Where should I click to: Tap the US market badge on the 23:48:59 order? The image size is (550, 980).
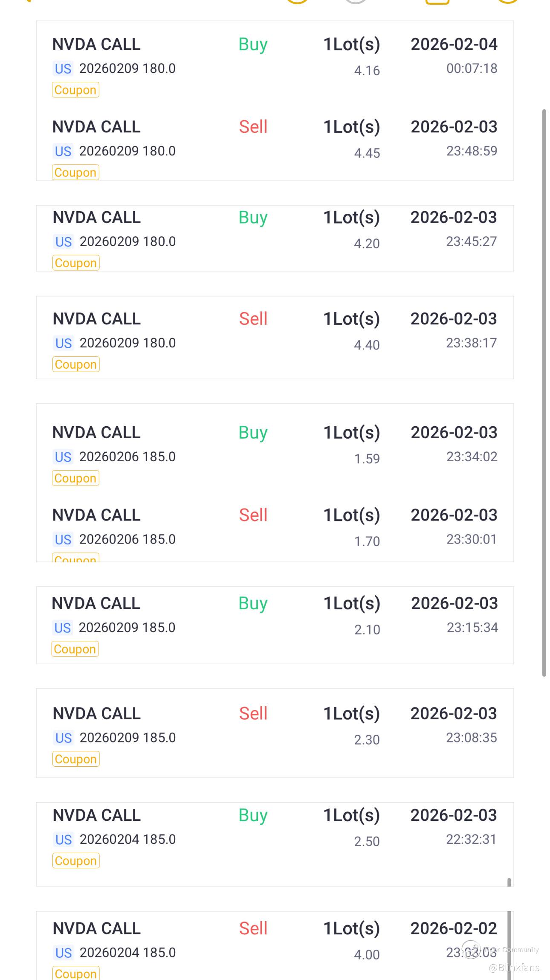[63, 151]
